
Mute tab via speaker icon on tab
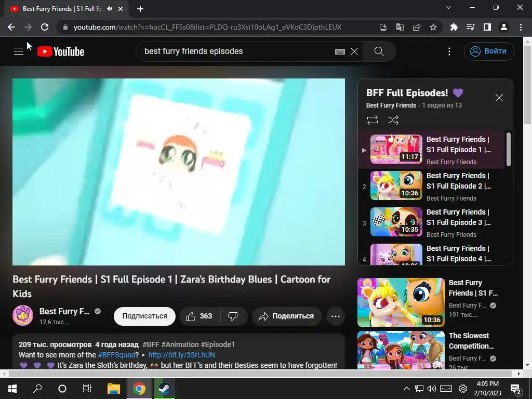(109, 9)
